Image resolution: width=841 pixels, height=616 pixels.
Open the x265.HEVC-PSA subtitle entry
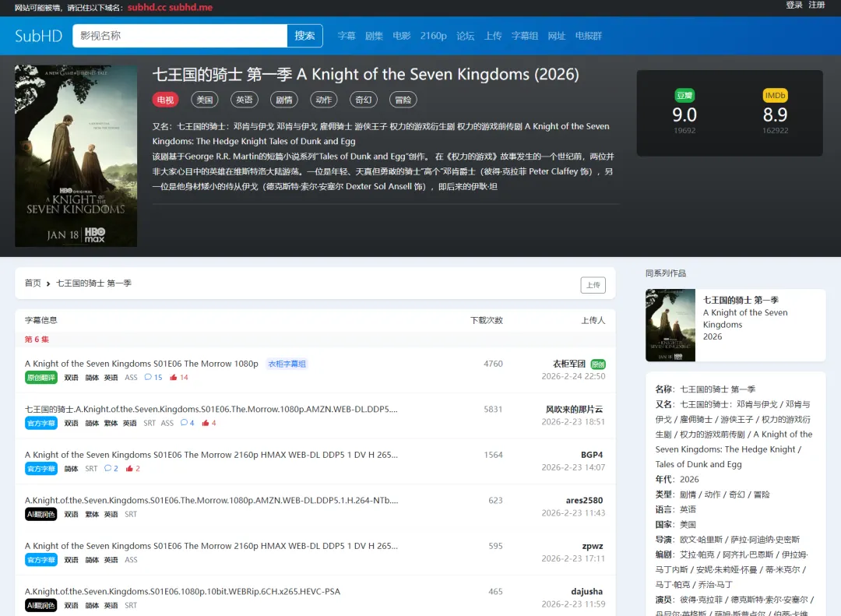(x=182, y=592)
